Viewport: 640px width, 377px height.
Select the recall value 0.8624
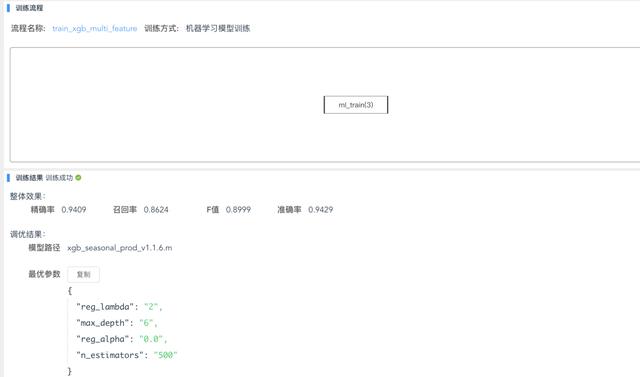click(x=156, y=210)
